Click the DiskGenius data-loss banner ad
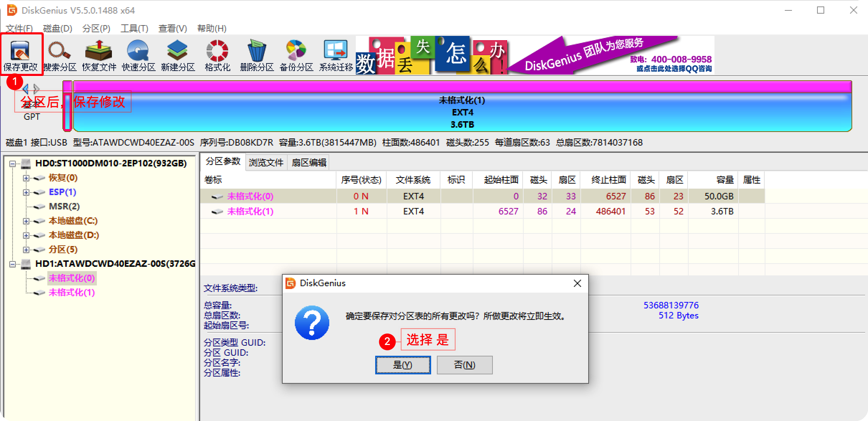This screenshot has height=421, width=868. [x=535, y=55]
